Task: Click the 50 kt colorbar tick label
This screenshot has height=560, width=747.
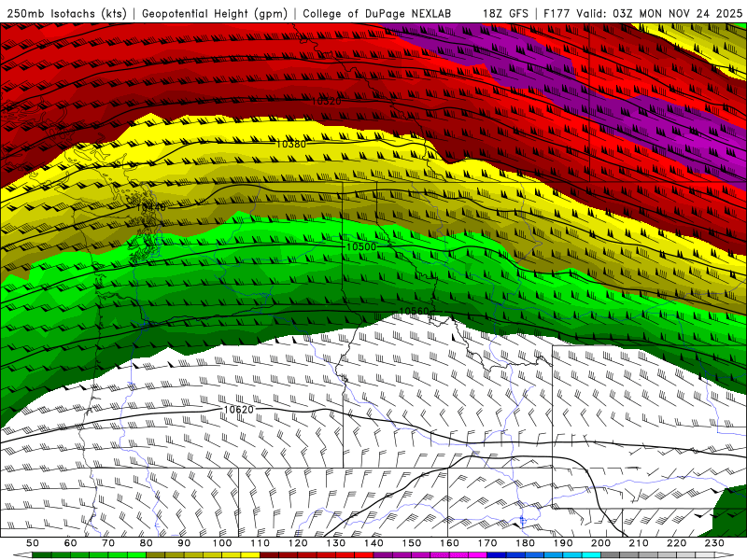Action: [x=33, y=543]
